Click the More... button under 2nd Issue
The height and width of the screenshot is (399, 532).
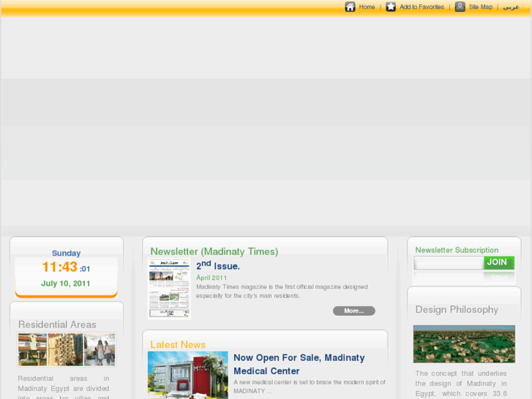tap(354, 310)
